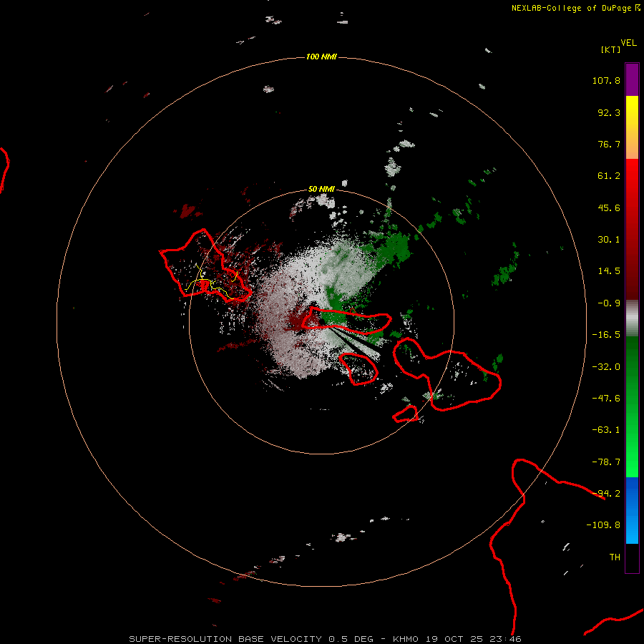Screen dimensions: 644x644
Task: Click the 76.7 velocity scale value
Action: coord(609,144)
